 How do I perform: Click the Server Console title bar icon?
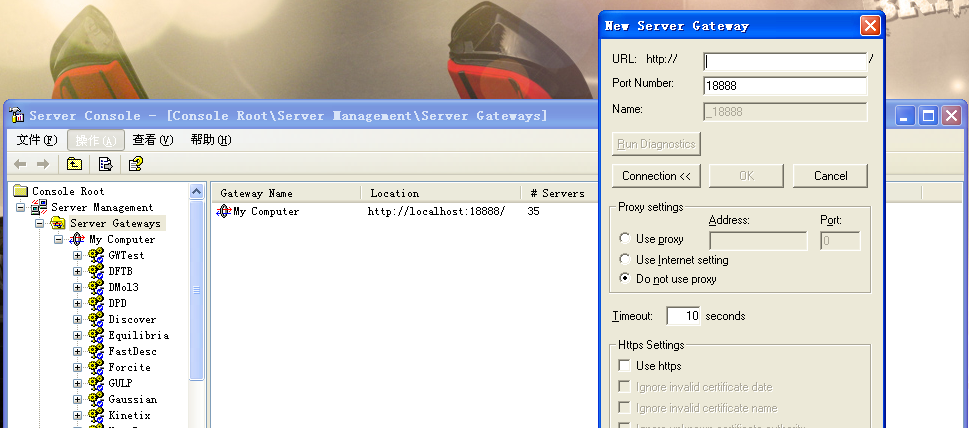[x=17, y=115]
